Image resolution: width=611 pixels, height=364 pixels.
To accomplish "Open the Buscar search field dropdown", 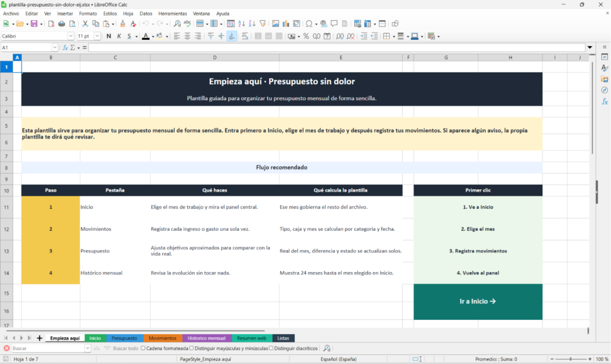I will 87,348.
